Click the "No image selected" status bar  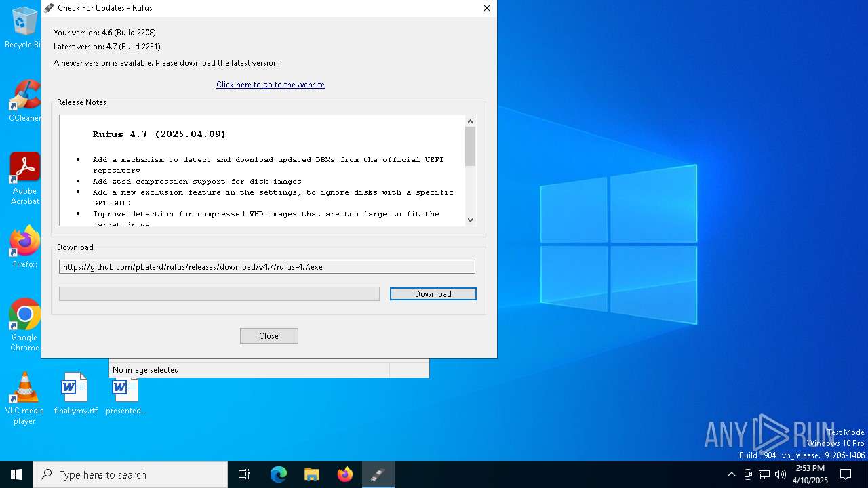pyautogui.click(x=250, y=369)
